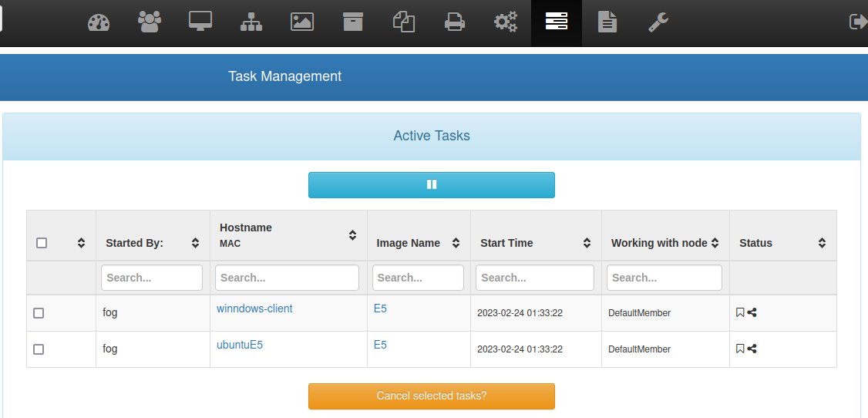Open Host Management monitor icon
Screen dimensions: 868x418
point(200,22)
